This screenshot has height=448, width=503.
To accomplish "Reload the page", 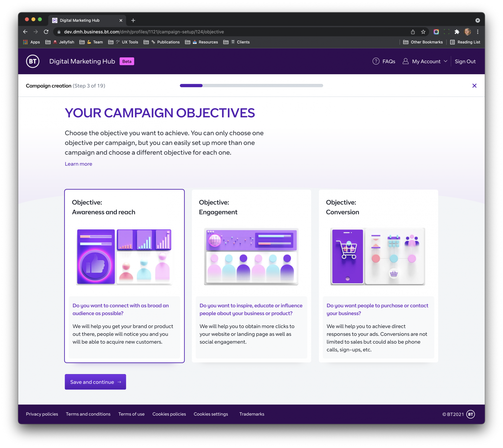I will click(46, 32).
